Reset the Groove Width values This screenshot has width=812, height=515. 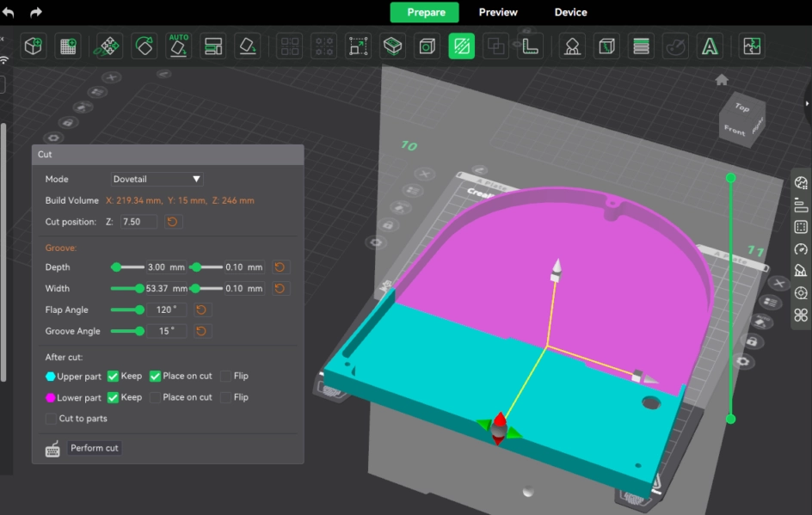(x=280, y=288)
